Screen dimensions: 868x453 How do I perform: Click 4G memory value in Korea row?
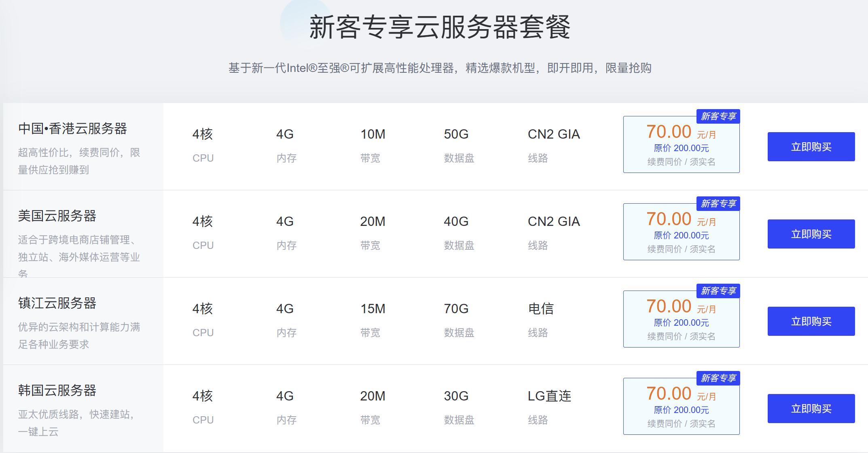(285, 396)
